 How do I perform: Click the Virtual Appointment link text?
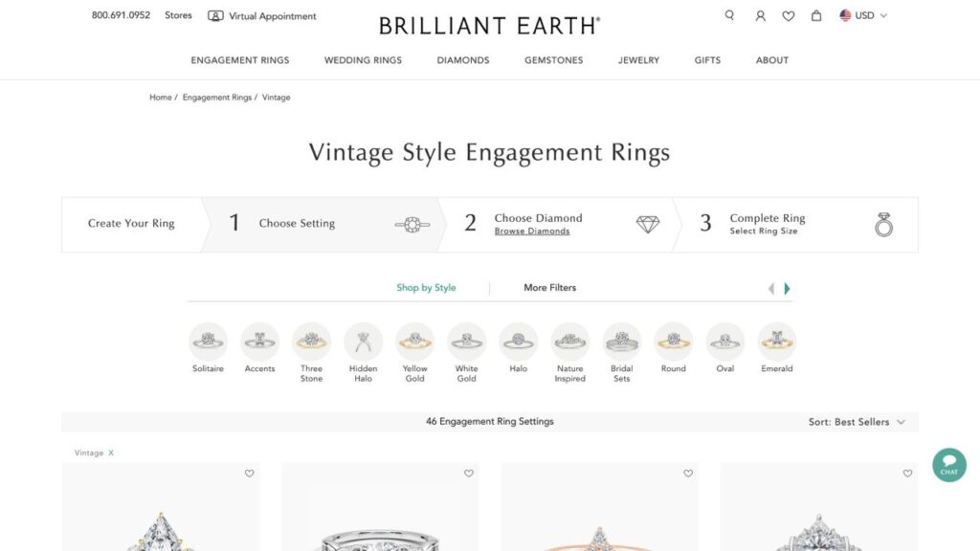(x=273, y=16)
